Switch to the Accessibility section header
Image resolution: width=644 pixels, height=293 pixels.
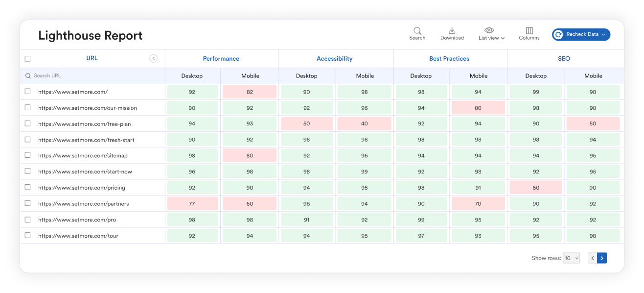(x=335, y=58)
